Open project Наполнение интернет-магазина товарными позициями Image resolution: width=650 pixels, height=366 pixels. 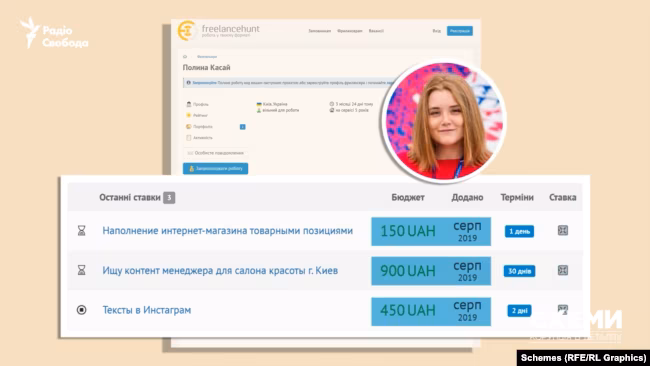tap(228, 230)
